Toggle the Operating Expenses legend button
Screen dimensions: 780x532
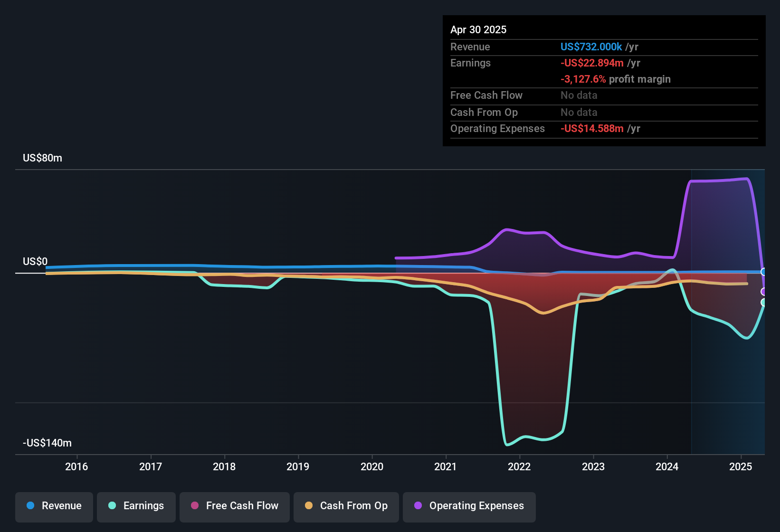tap(469, 507)
